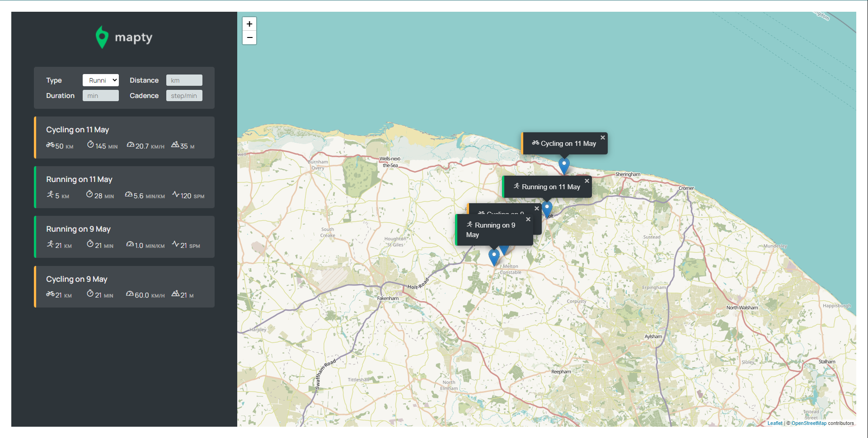Click the Fakenham town label on map

388,298
